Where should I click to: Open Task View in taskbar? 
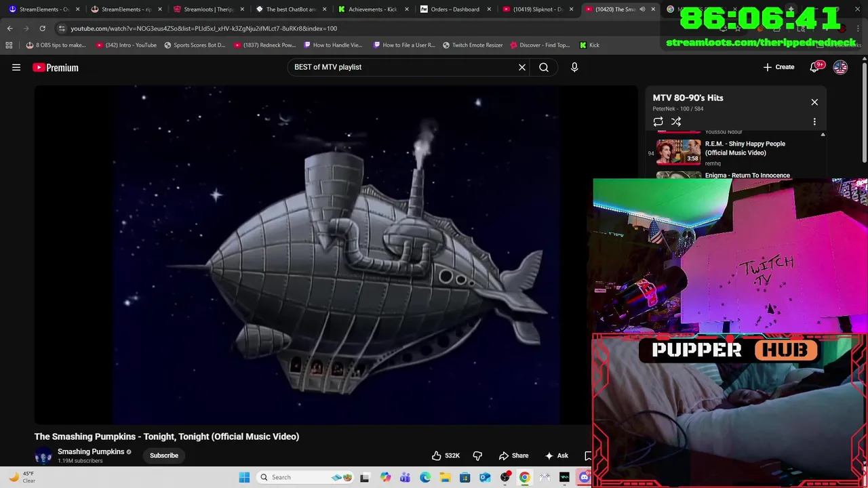364,477
